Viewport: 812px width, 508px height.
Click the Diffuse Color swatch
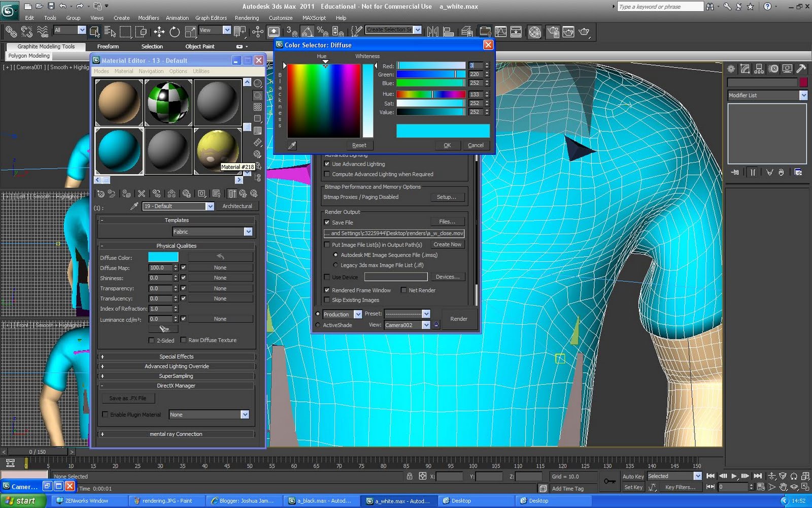(x=163, y=257)
